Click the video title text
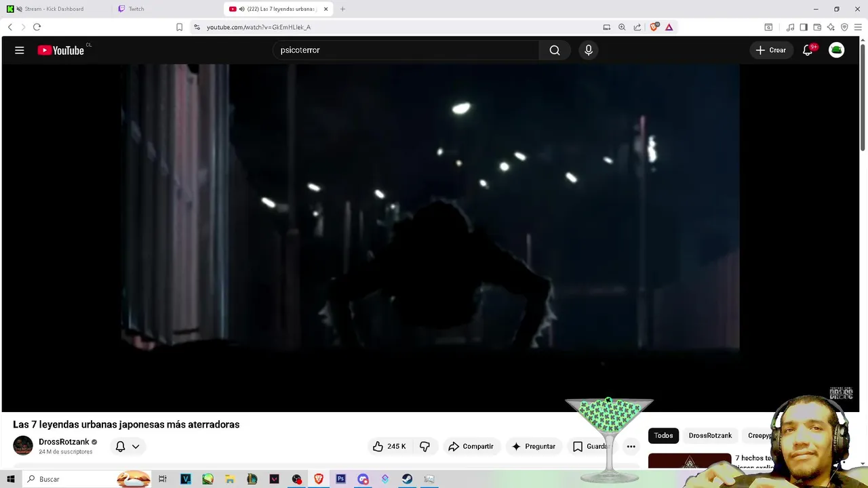The width and height of the screenshot is (868, 488). [x=126, y=424]
